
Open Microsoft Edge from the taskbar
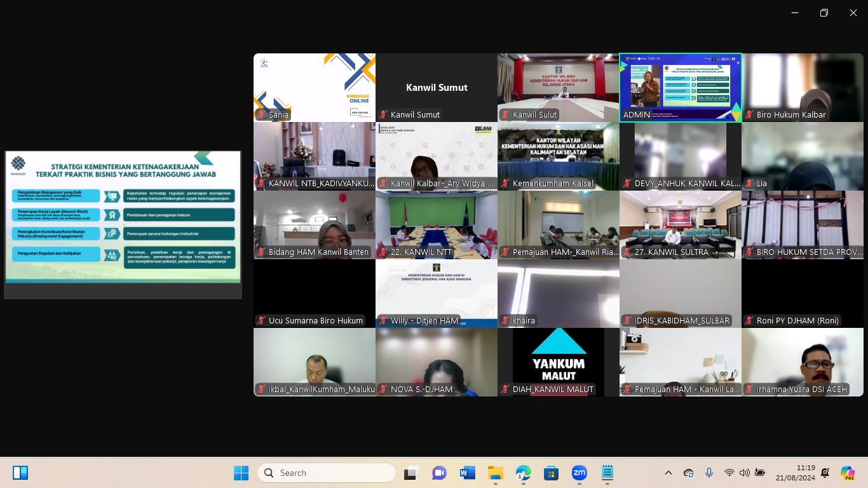point(523,473)
